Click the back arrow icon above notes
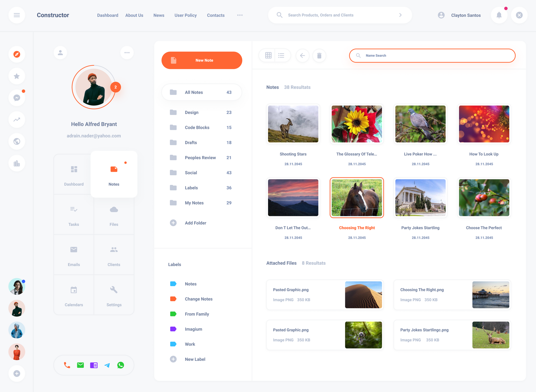Viewport: 536px width, 392px height. 303,55
